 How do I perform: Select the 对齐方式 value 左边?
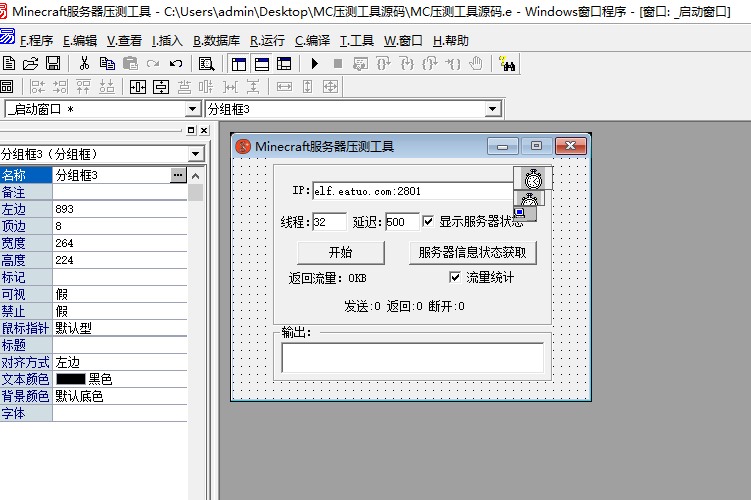point(120,362)
